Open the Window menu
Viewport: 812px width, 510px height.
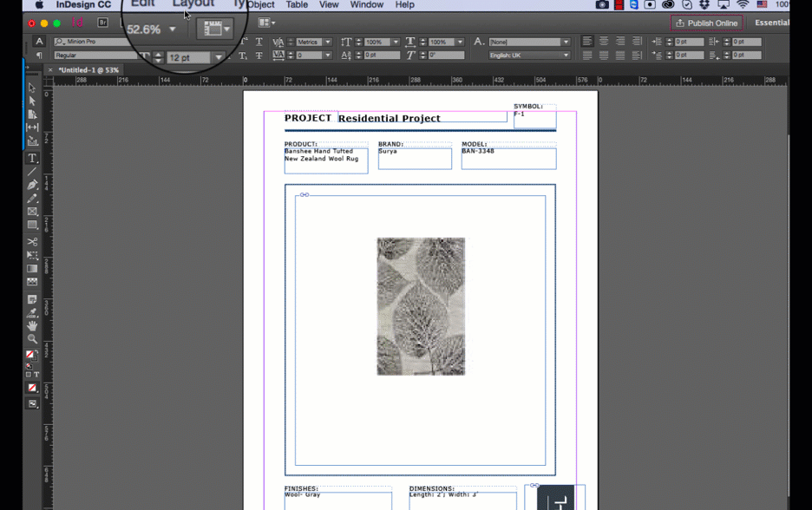tap(366, 5)
